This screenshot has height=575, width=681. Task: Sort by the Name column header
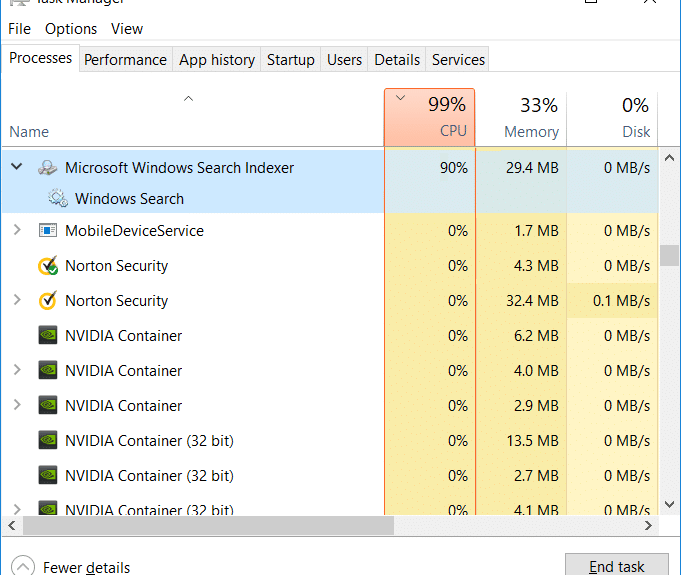pos(193,117)
